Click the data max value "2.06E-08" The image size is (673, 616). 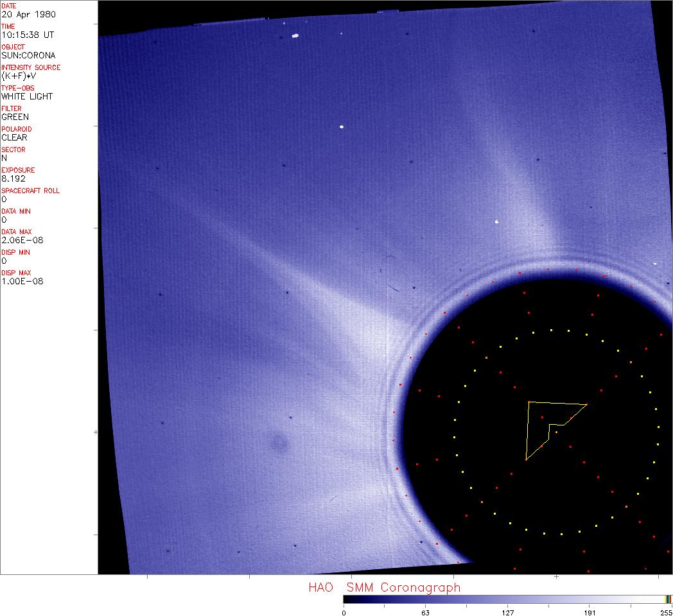(22, 240)
